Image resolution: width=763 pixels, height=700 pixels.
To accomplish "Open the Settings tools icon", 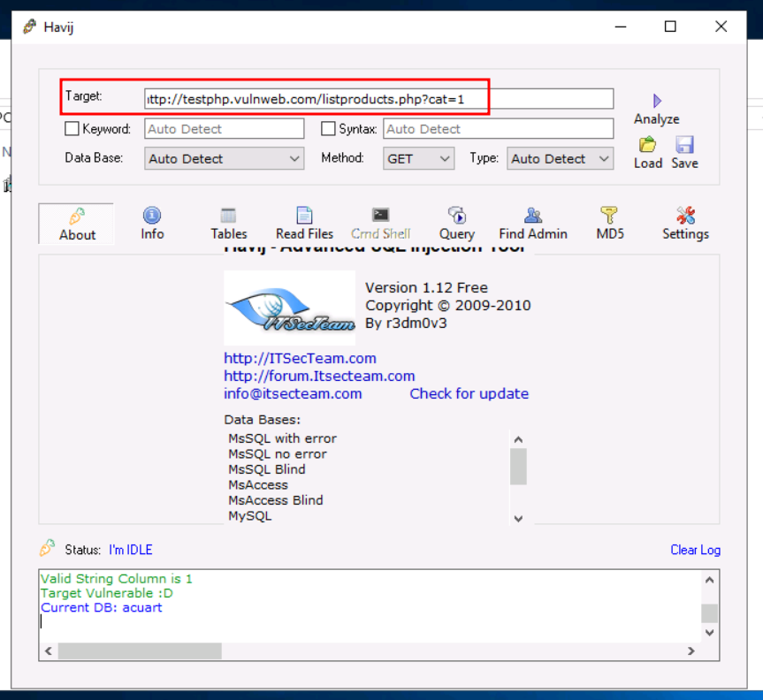I will click(x=685, y=215).
